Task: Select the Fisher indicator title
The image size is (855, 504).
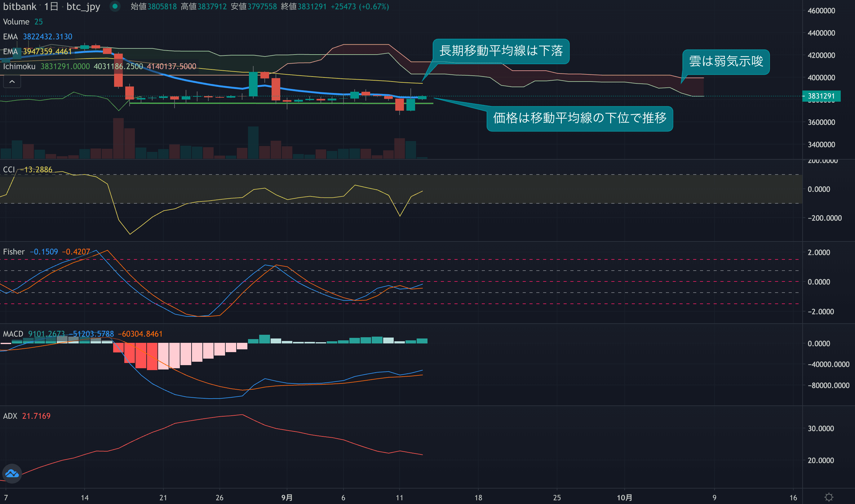Action: pos(14,252)
